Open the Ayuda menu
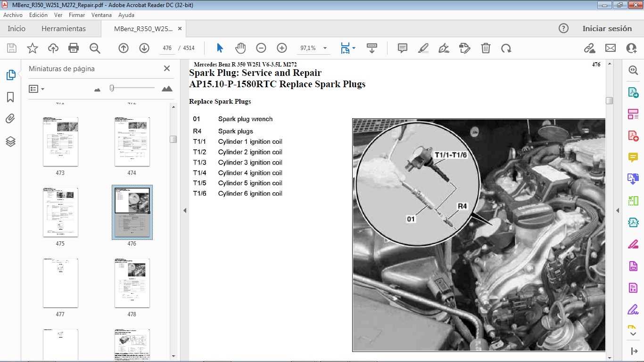Screen dimensions: 644x362 point(126,15)
